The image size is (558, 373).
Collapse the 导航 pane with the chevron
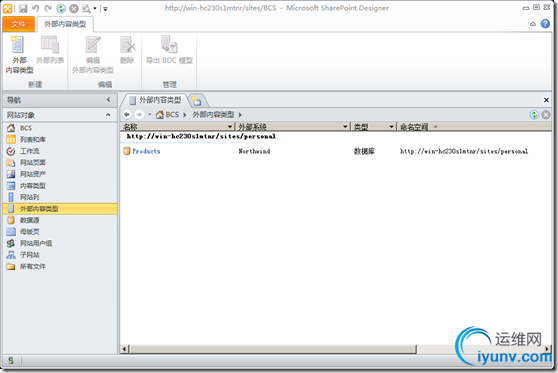pos(109,100)
